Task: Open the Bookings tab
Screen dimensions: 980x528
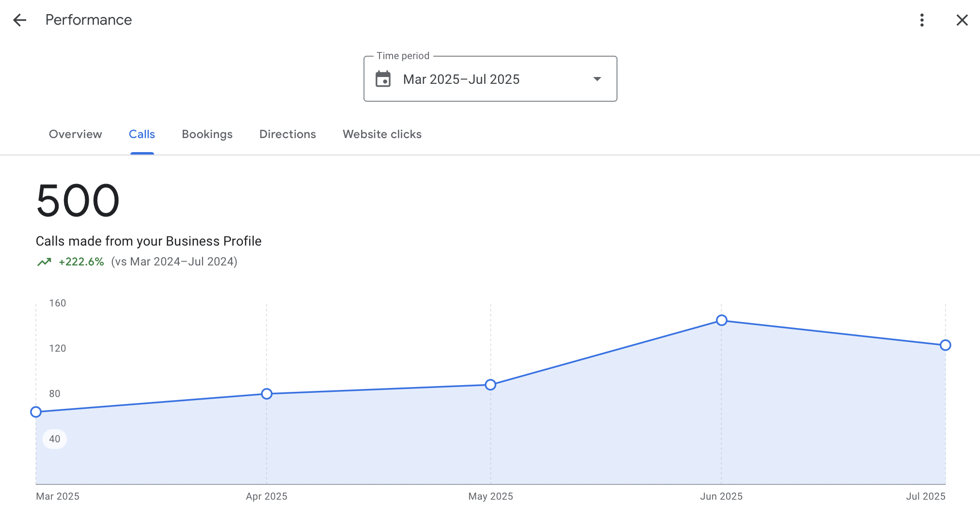Action: [x=207, y=134]
